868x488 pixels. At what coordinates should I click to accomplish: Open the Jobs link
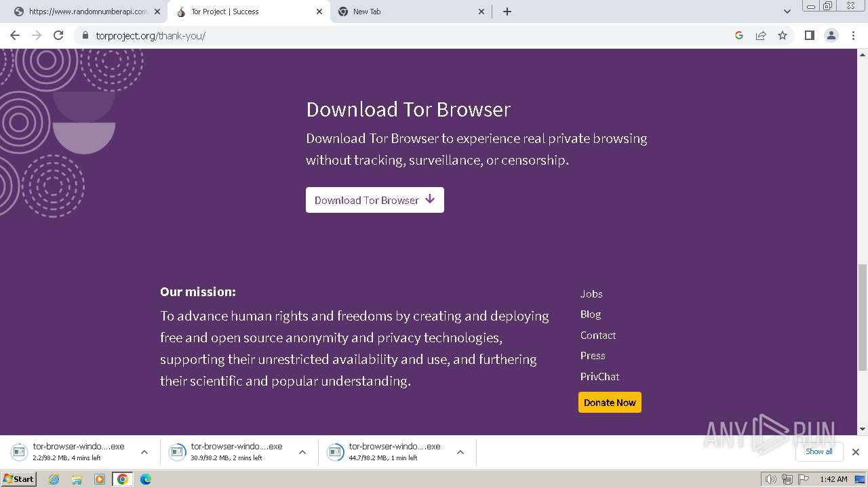(x=591, y=293)
